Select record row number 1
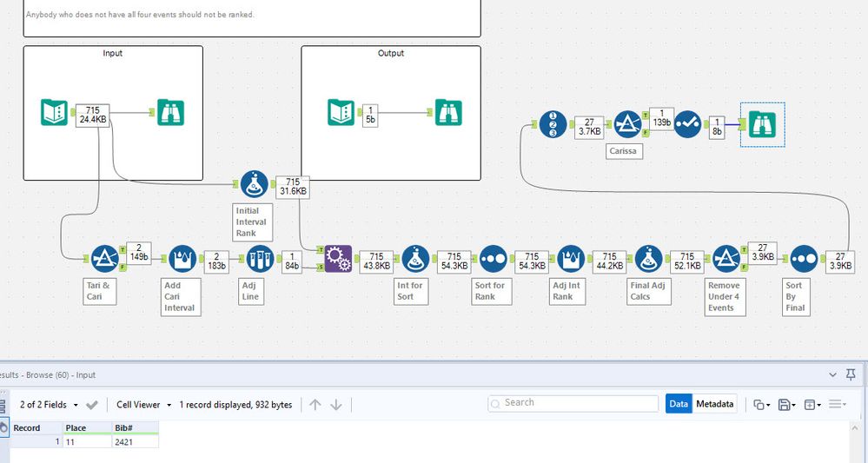Viewport: 868px width, 463px height. click(x=36, y=441)
